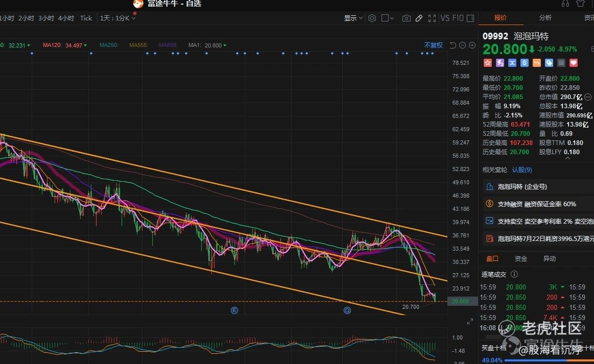Click the gray notes badge icon
Viewport: 594px width, 364px height.
[x=561, y=63]
